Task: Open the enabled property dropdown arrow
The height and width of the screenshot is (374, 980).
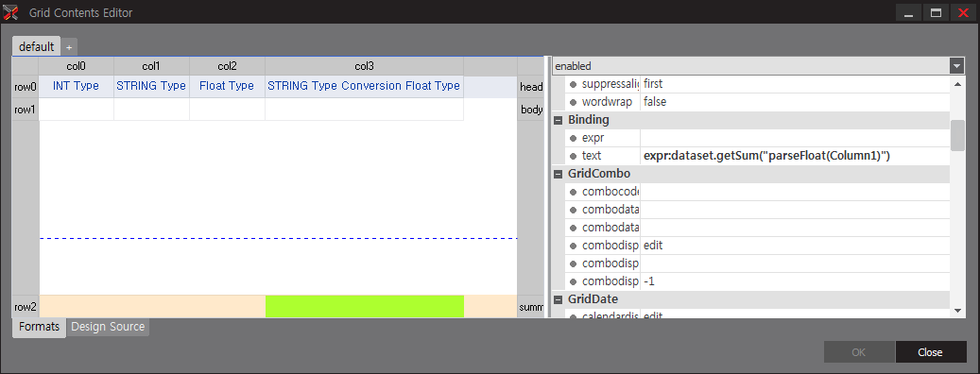Action: [x=956, y=65]
